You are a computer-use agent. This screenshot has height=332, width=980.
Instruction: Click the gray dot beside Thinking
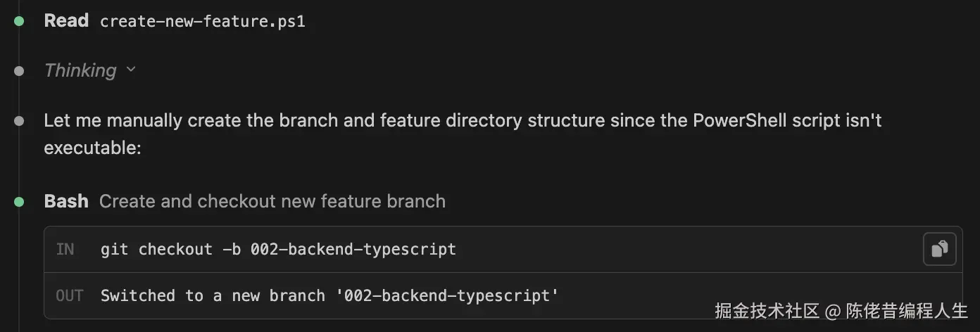tap(19, 70)
